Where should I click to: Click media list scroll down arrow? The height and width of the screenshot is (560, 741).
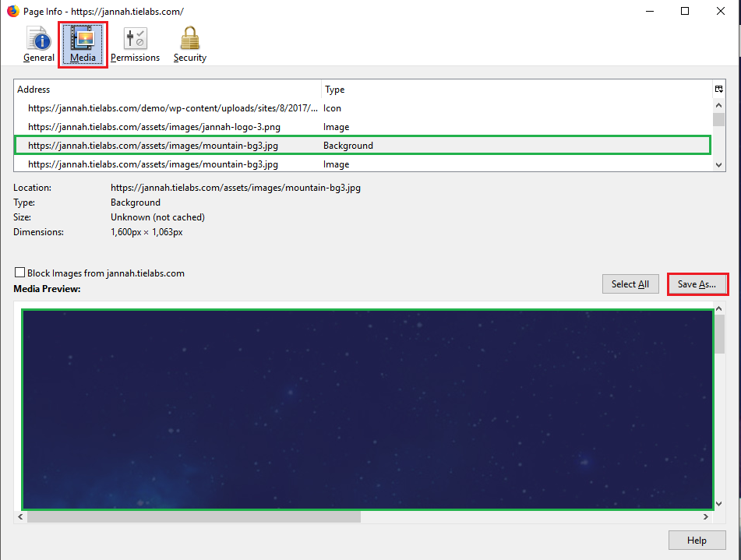click(718, 165)
